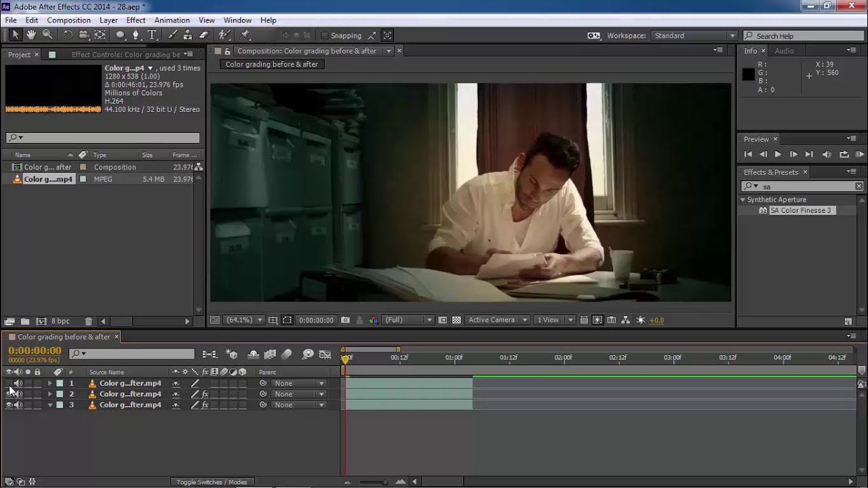
Task: Enable the Snapping checkbox
Action: coord(324,36)
